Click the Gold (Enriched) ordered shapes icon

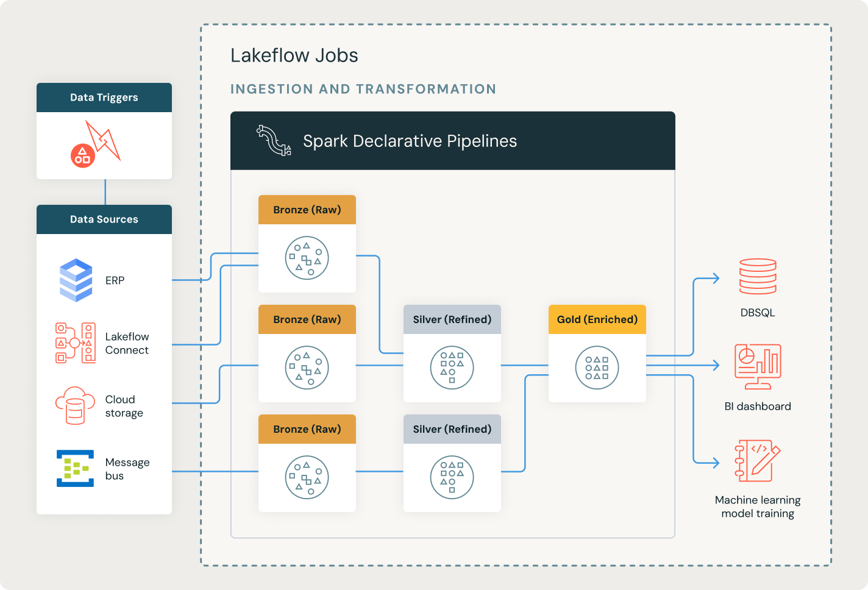[597, 368]
